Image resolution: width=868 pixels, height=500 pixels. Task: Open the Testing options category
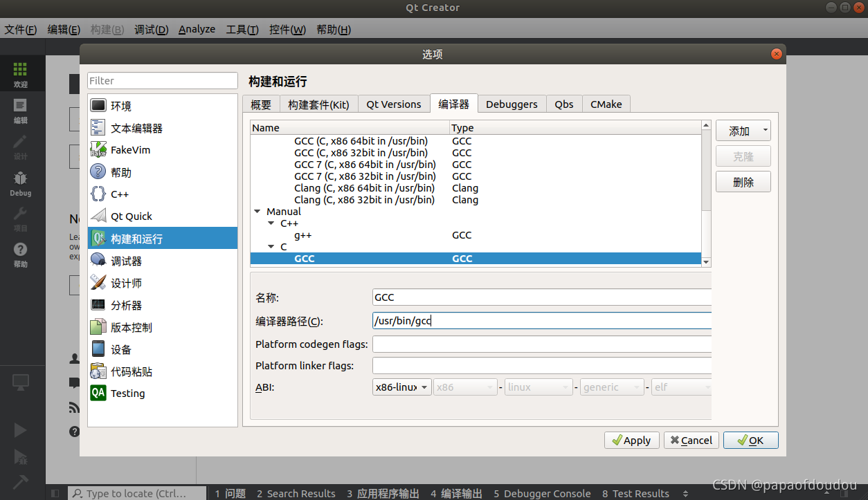(163, 393)
